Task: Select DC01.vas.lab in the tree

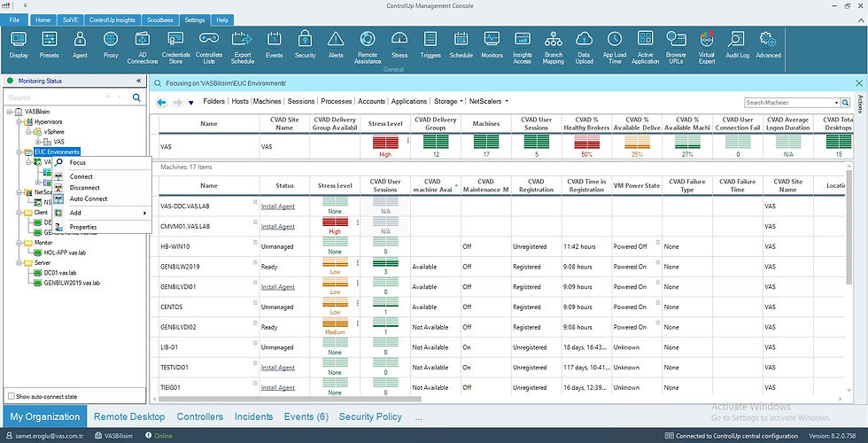Action: pos(60,273)
